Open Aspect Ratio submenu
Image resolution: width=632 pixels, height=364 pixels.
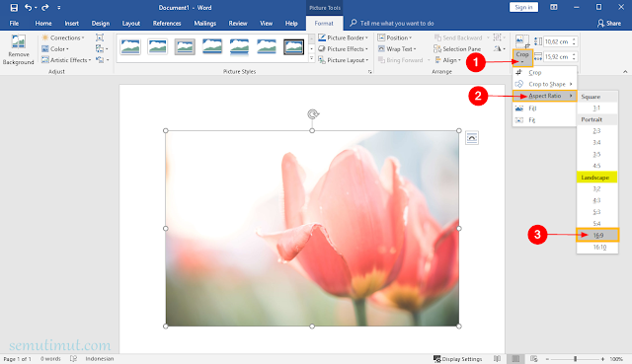544,96
